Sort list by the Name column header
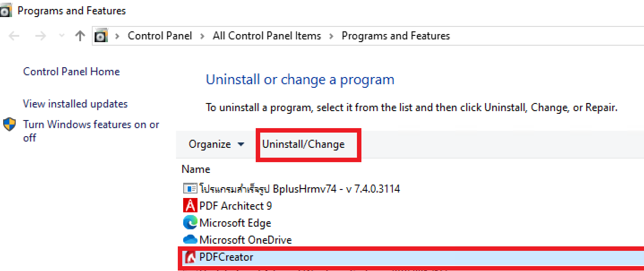This screenshot has height=271, width=644. (x=196, y=169)
